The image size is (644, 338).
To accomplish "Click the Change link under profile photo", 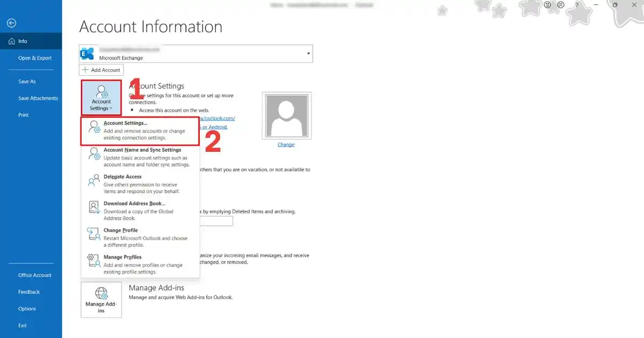I will pos(286,144).
